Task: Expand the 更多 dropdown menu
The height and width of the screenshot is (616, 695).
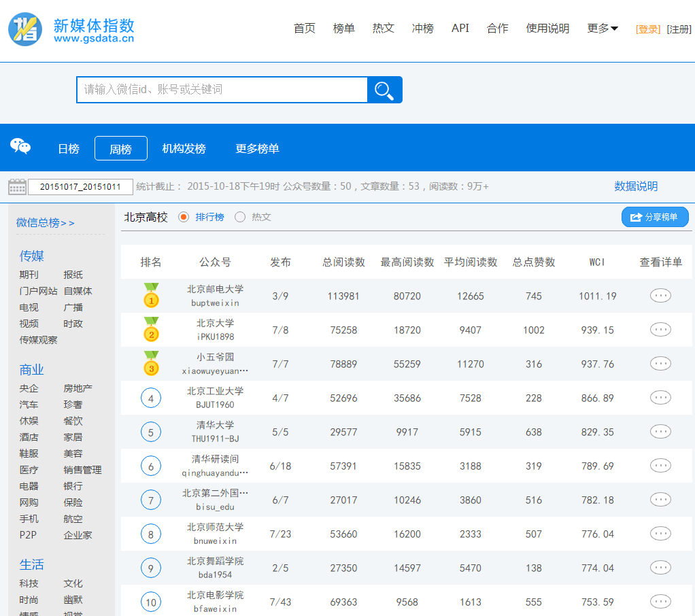Action: click(x=603, y=29)
